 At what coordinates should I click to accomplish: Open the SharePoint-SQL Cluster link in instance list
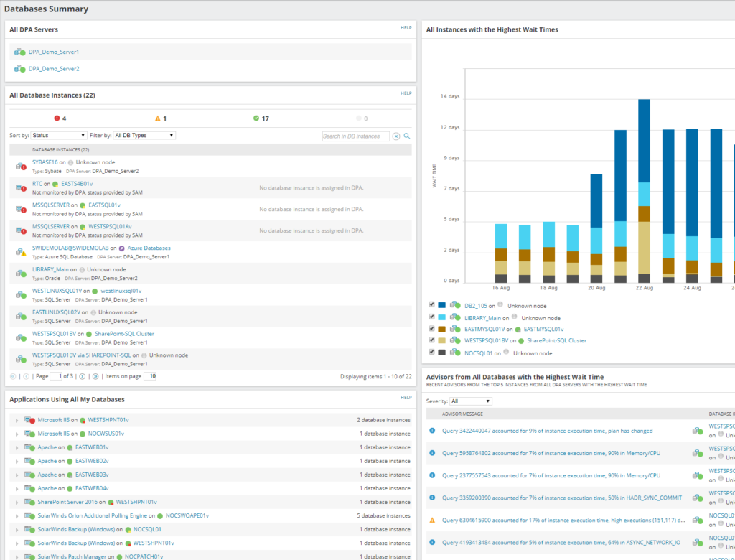[x=125, y=334]
